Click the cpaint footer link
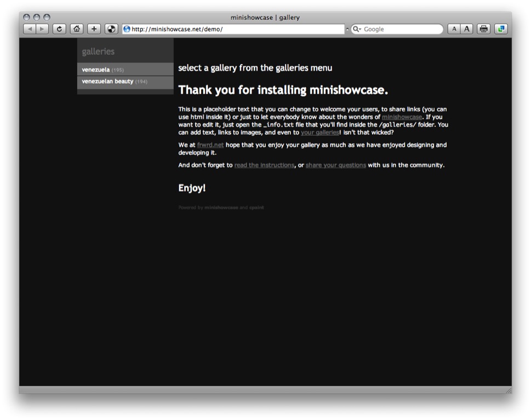Screen dimensions: 531x420 pos(256,208)
